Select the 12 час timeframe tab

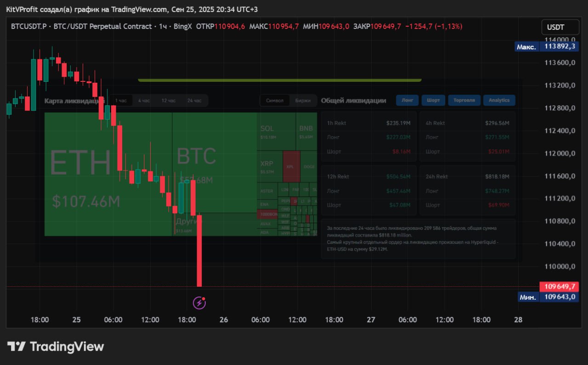pyautogui.click(x=168, y=101)
